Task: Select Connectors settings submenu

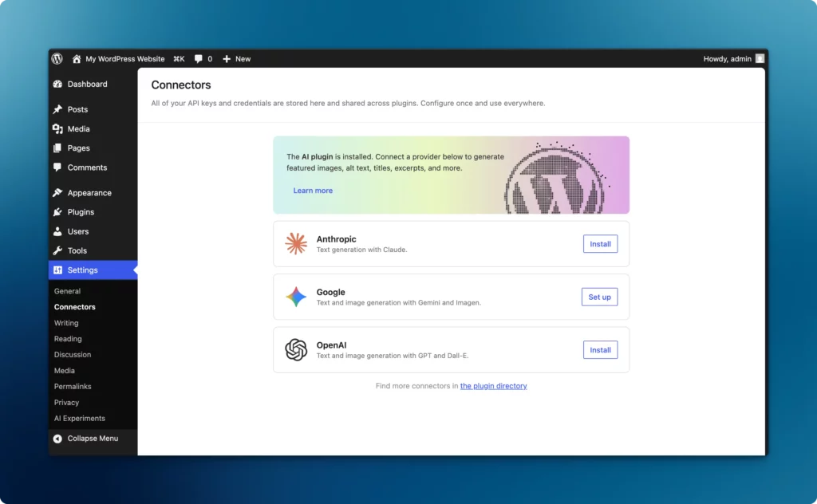Action: pyautogui.click(x=74, y=307)
